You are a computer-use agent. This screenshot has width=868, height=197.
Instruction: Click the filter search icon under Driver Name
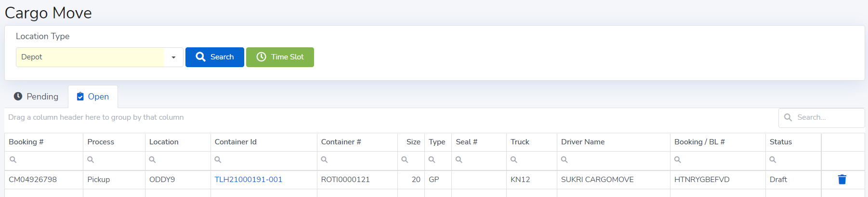tap(565, 160)
